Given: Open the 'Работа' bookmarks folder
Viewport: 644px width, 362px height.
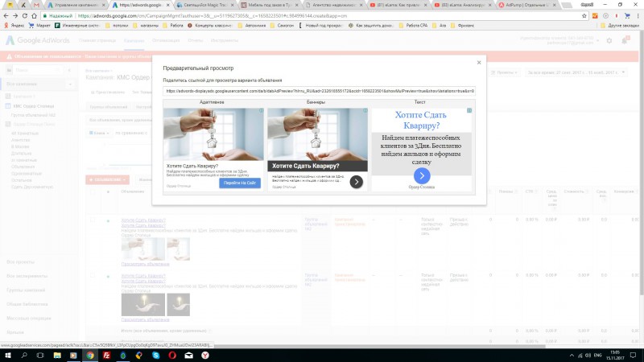Looking at the screenshot, I should click(173, 26).
